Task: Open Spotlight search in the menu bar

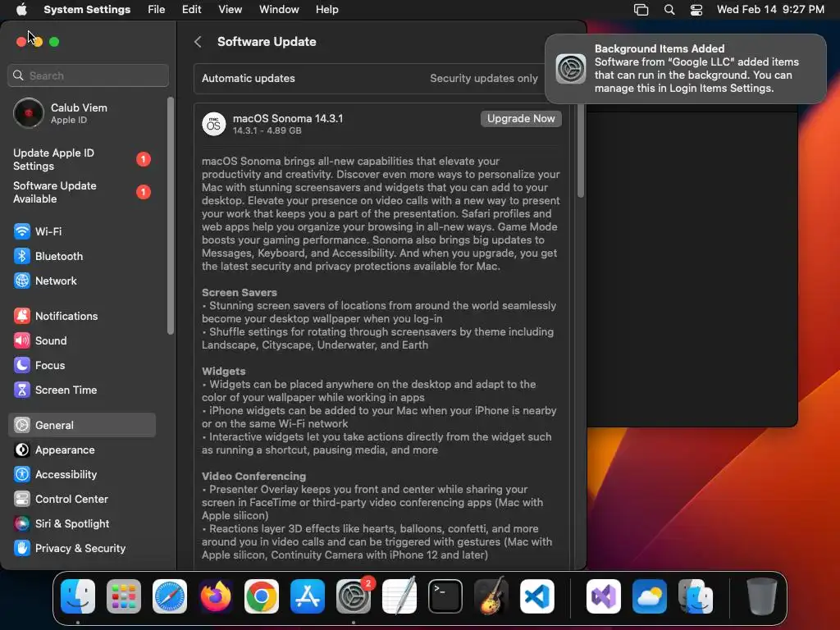Action: pos(669,10)
